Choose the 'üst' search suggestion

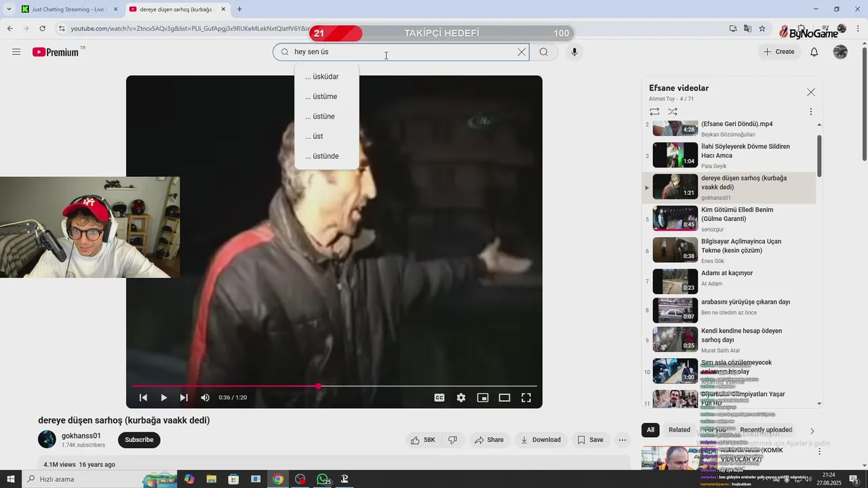click(327, 136)
